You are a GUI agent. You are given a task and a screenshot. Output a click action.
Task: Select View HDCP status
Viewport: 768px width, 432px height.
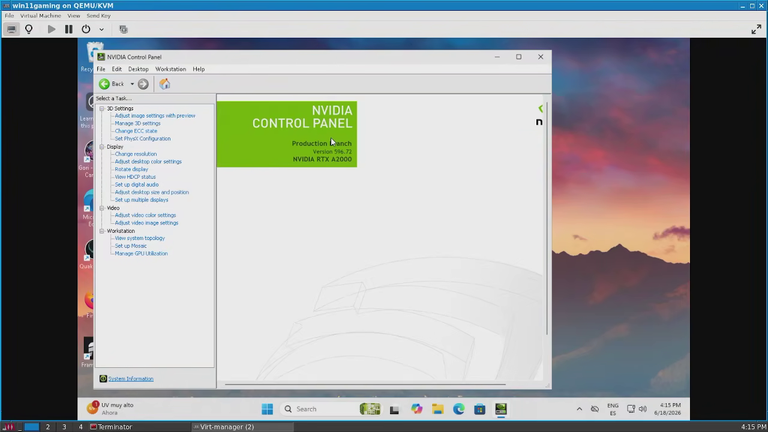(135, 177)
